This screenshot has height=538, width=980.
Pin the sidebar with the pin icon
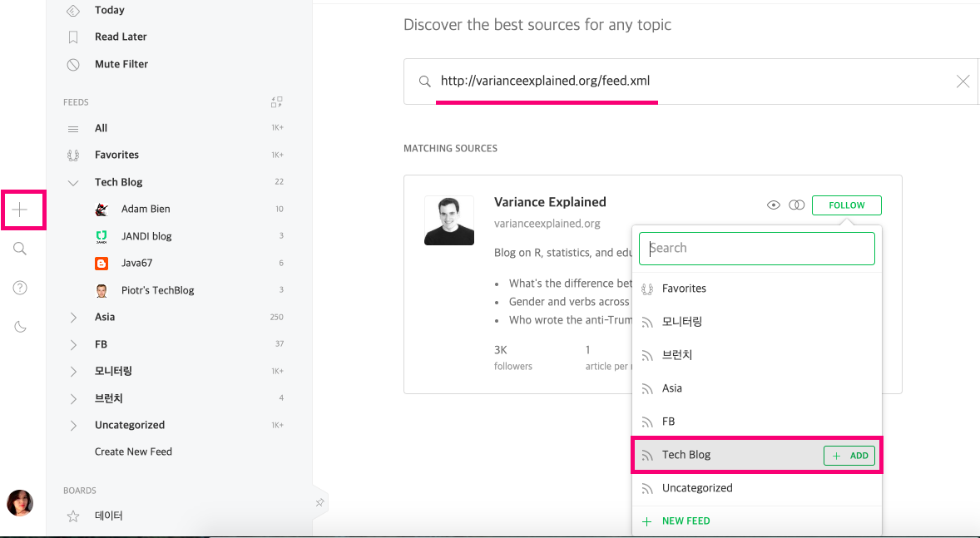tap(319, 502)
